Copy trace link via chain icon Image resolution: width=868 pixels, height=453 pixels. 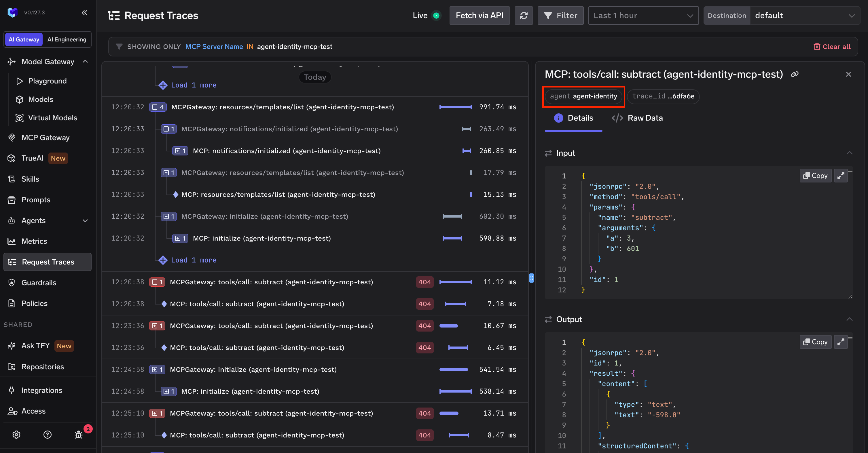point(795,75)
